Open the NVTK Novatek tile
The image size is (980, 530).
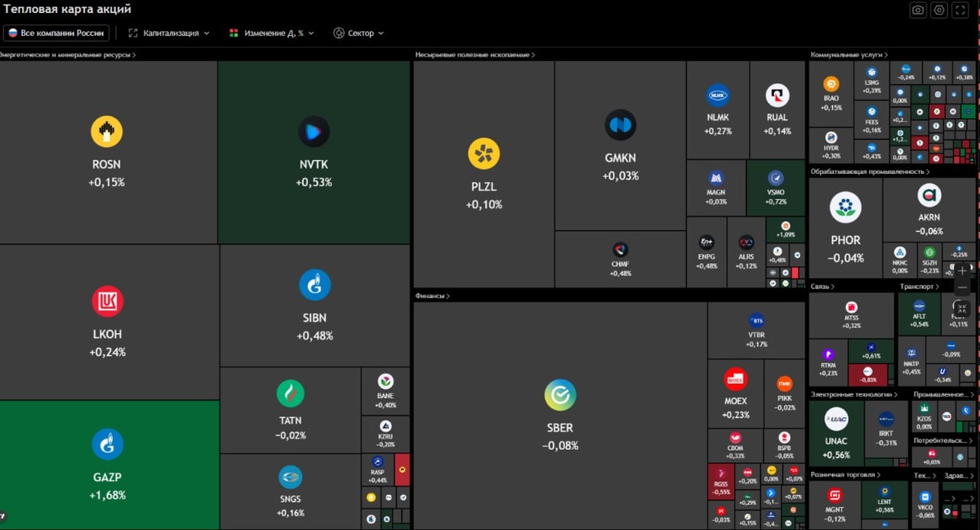pyautogui.click(x=314, y=152)
